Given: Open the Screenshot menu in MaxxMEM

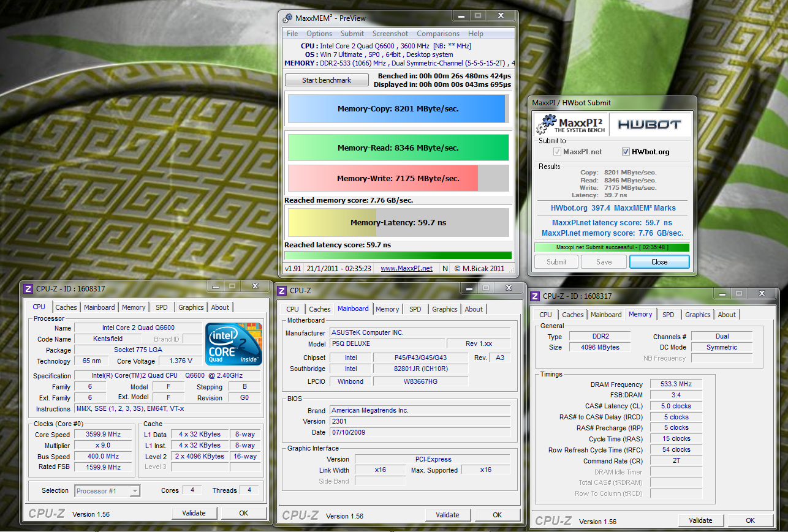Looking at the screenshot, I should pos(390,34).
